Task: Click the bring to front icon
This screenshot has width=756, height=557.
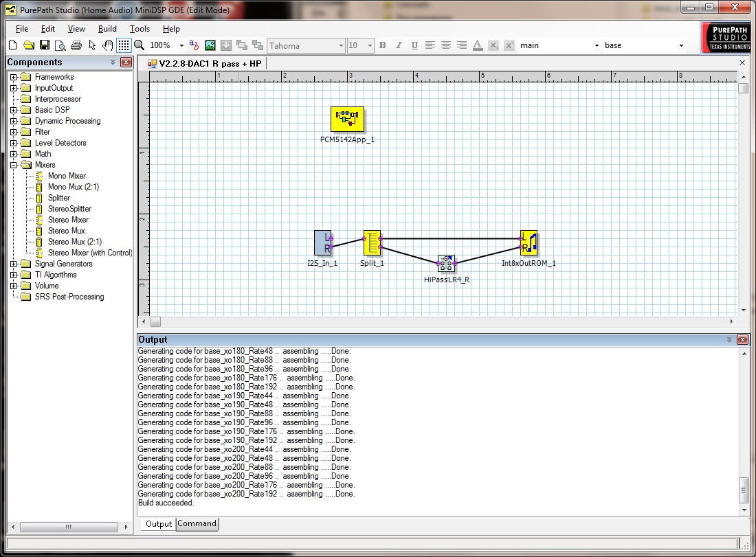Action: click(242, 45)
